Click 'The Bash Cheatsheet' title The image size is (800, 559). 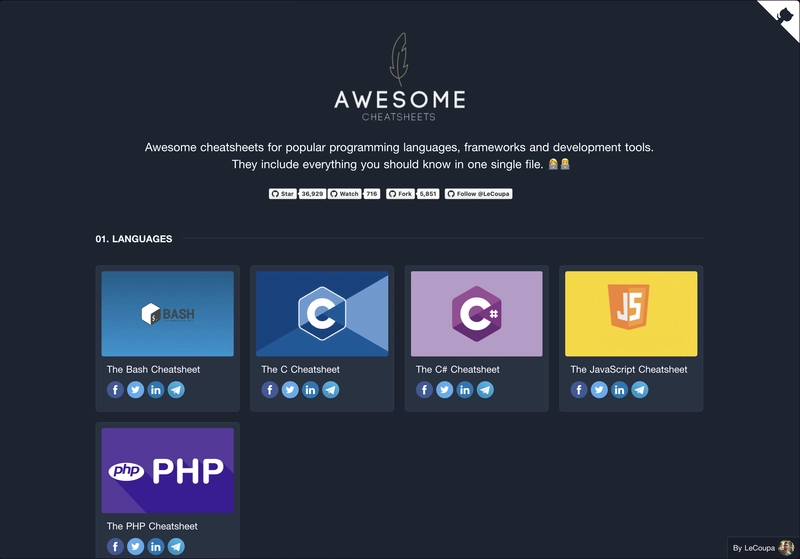[153, 369]
